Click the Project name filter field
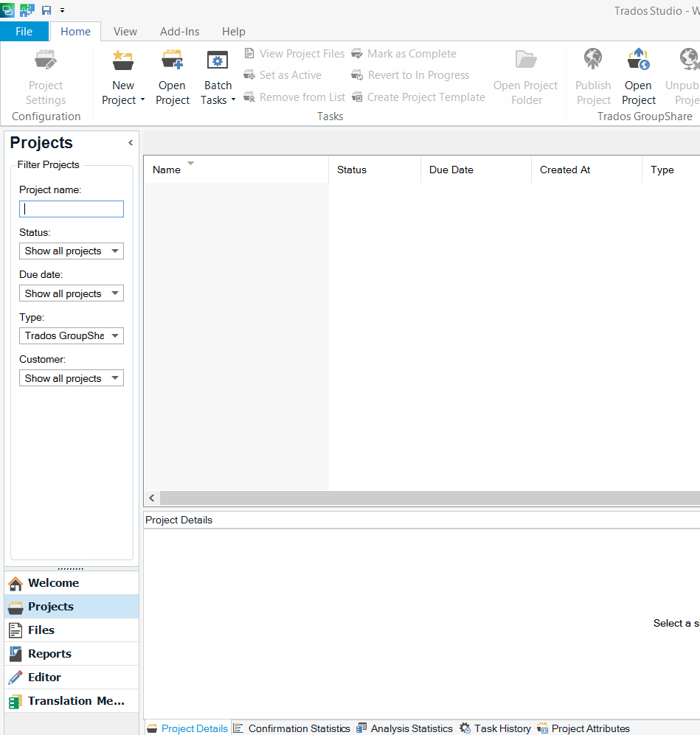 (72, 209)
